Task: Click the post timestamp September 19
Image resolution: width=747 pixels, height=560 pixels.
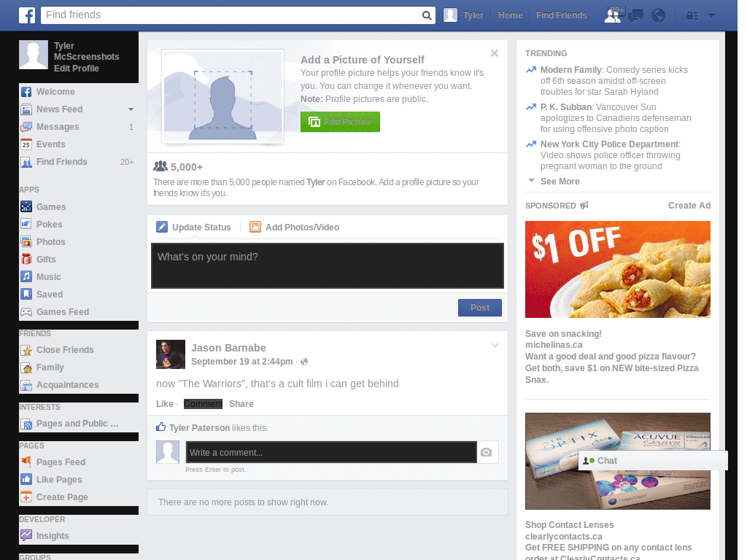Action: [242, 362]
